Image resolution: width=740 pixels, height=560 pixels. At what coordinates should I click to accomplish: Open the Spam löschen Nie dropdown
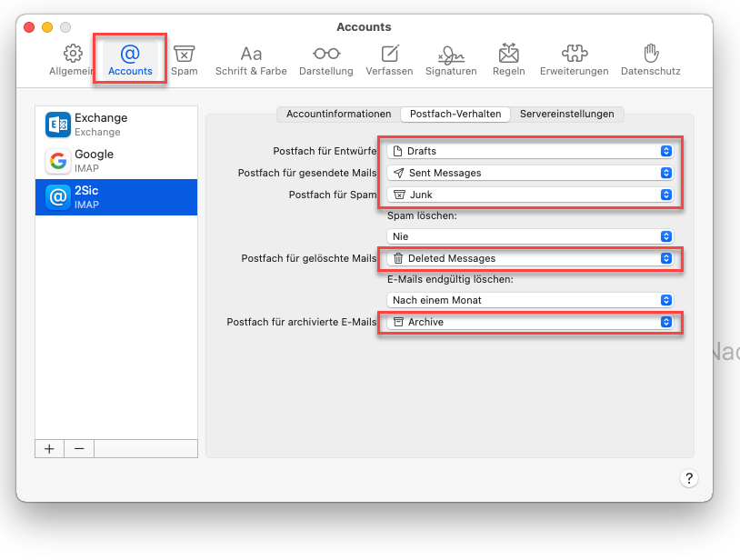pyautogui.click(x=531, y=236)
